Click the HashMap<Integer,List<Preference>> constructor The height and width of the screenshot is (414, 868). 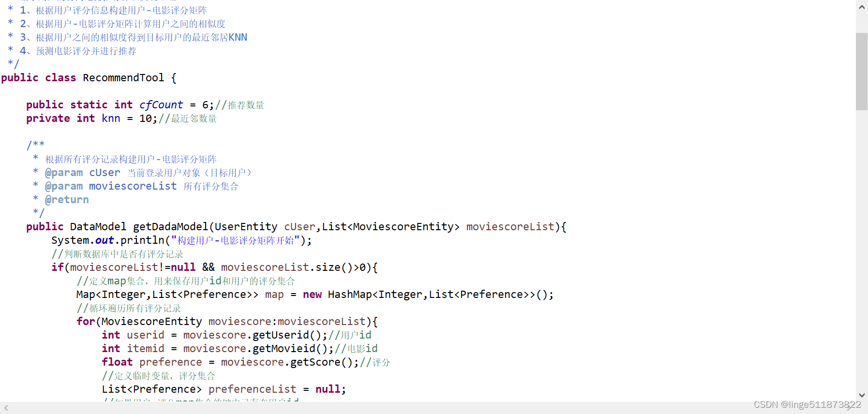click(441, 295)
